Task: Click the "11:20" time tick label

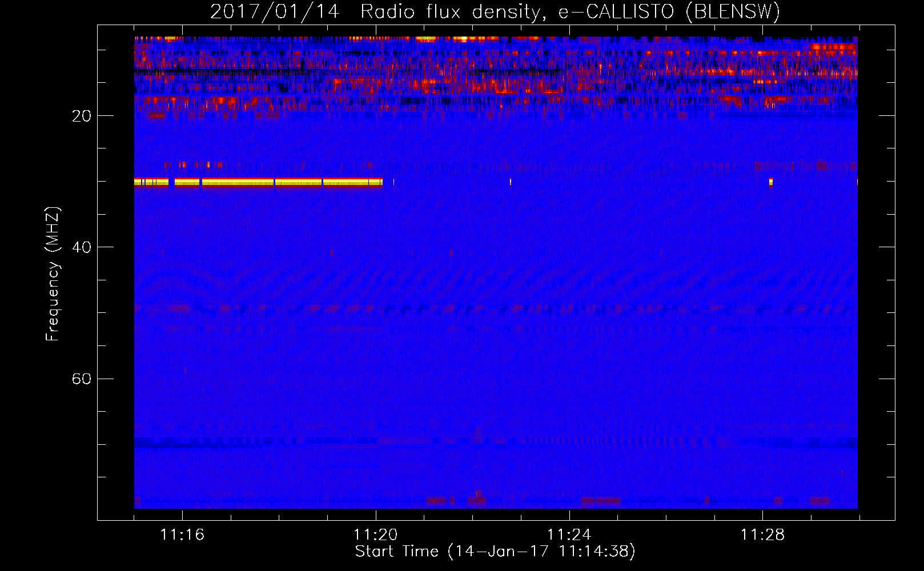Action: coord(375,534)
